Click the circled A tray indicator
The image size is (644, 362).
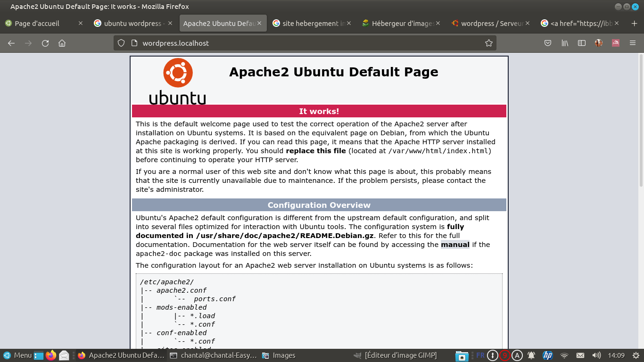(517, 355)
